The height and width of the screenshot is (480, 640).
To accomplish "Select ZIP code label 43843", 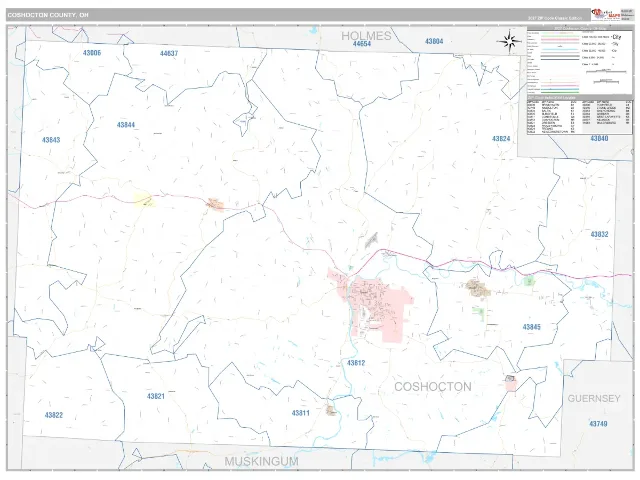I will tap(51, 140).
